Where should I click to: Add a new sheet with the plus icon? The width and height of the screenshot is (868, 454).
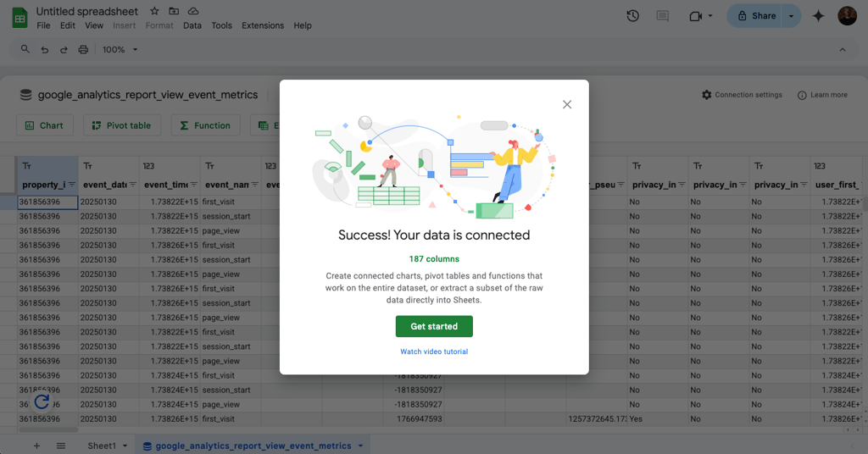click(36, 446)
